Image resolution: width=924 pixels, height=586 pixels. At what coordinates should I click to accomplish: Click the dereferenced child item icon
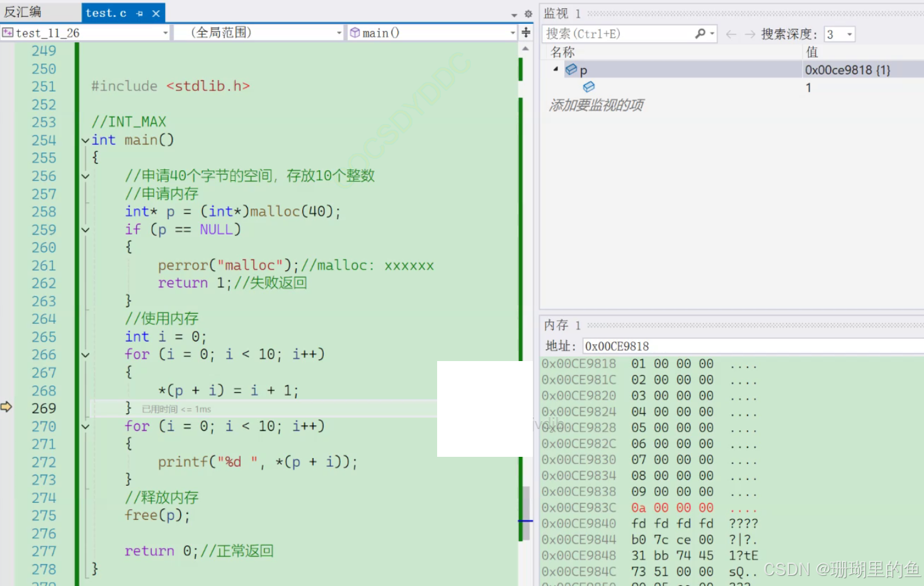589,87
